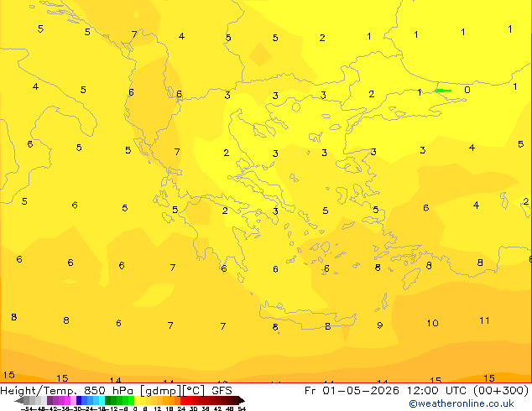Select the cyan legend swatch
Image resolution: width=532 pixels, height=411 pixels.
(102, 400)
